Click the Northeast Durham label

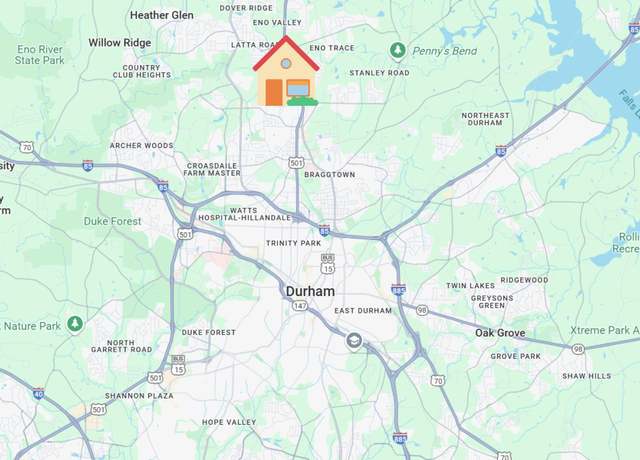(x=485, y=119)
